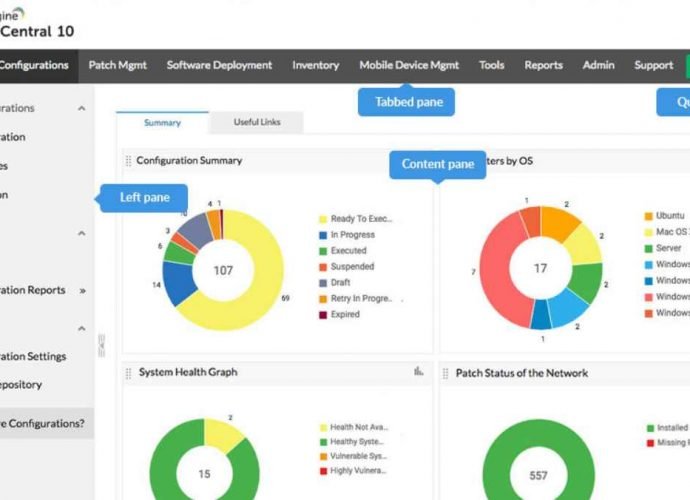Click the Retry In Progre.. legend swatch
Screen dimensions: 690x500
[323, 299]
